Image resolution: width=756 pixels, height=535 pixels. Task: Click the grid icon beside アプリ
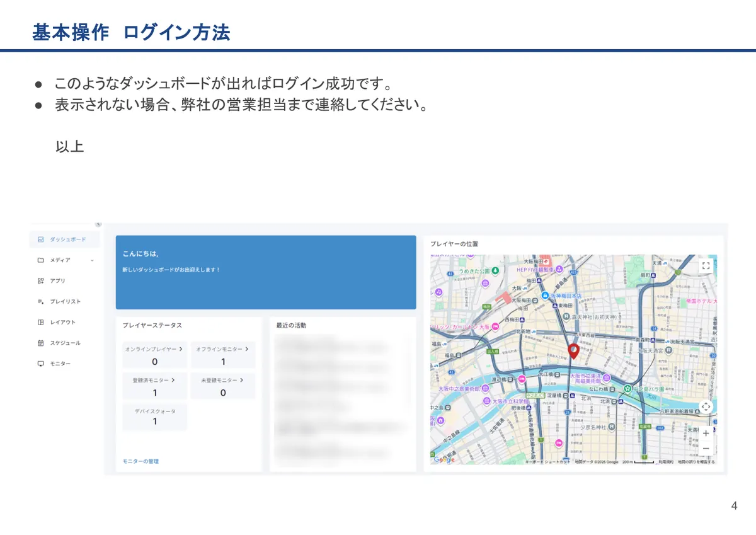[x=40, y=281]
